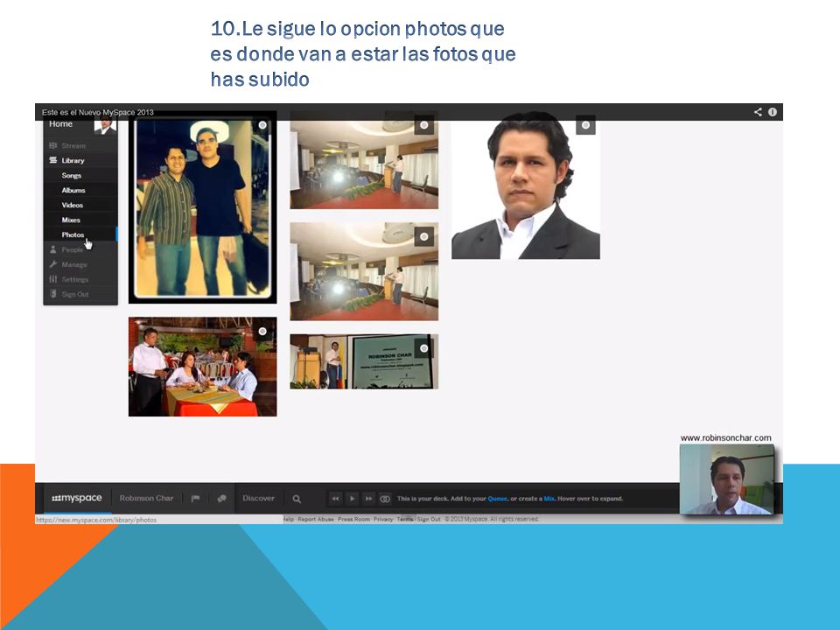
Task: Open People in the sidebar
Action: pyautogui.click(x=73, y=249)
